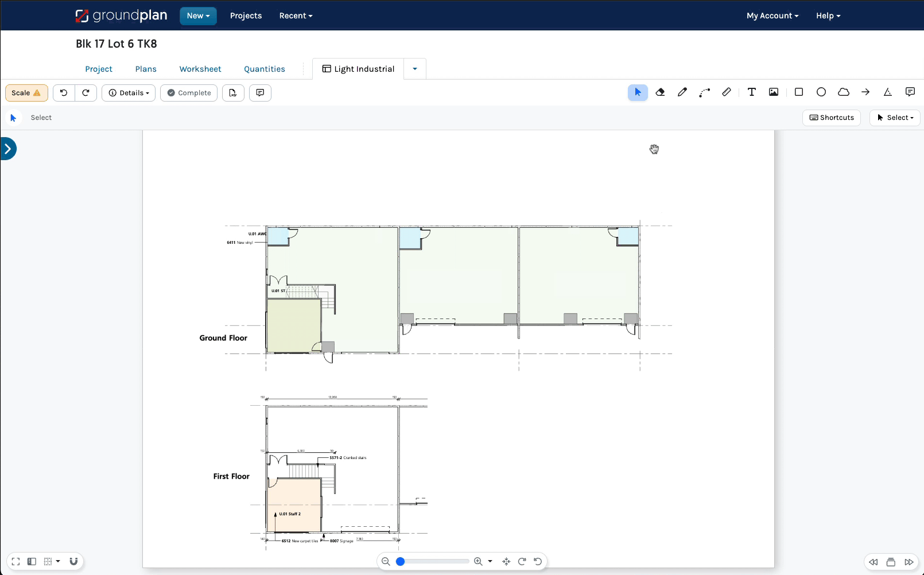Image resolution: width=924 pixels, height=575 pixels.
Task: Add a comment with the toolbar Comment tool
Action: [x=910, y=92]
